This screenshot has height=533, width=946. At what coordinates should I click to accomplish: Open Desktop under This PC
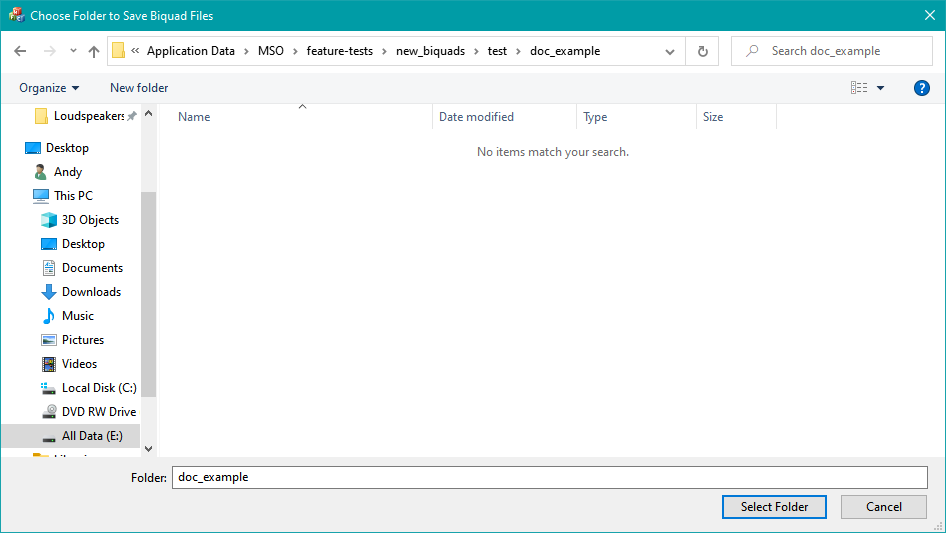pyautogui.click(x=74, y=244)
